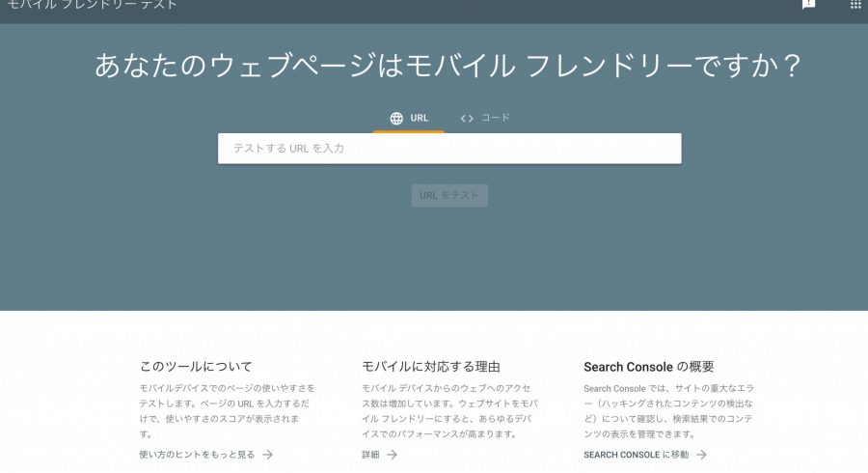
Task: Click the globe icon on the URL tab
Action: (396, 119)
